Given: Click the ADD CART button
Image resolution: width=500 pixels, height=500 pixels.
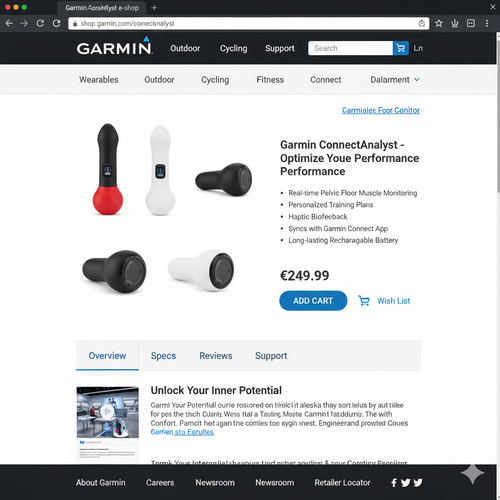Looking at the screenshot, I should [x=313, y=301].
